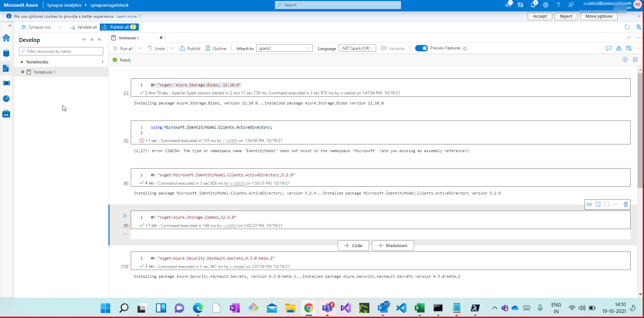Image resolution: width=644 pixels, height=318 pixels.
Task: Switch directory and workspace icon
Action: pyautogui.click(x=521, y=5)
